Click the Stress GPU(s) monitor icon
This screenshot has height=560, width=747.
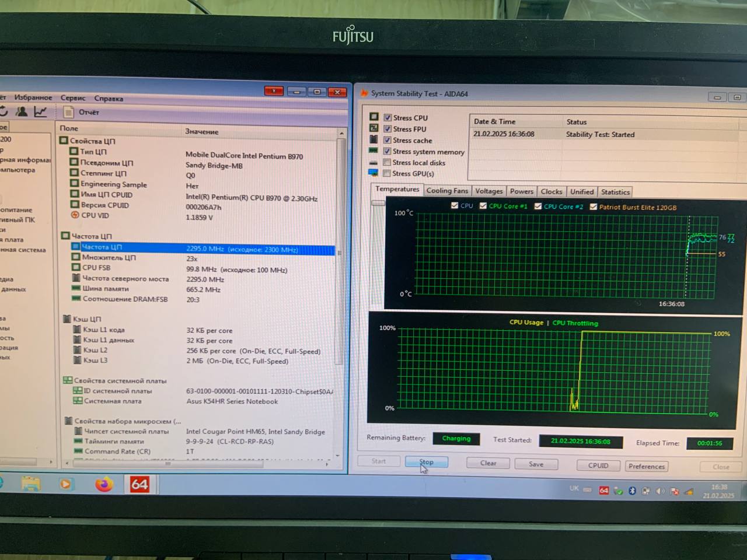coord(373,173)
